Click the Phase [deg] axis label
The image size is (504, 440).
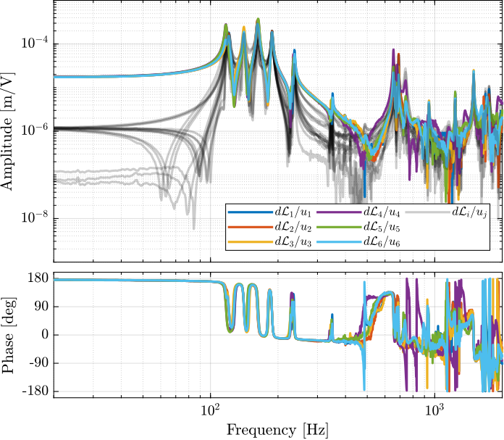[8, 335]
